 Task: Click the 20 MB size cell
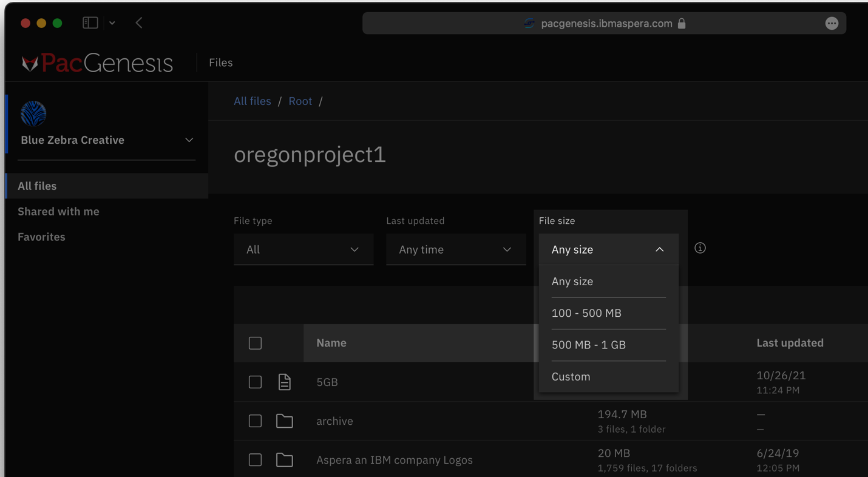614,453
